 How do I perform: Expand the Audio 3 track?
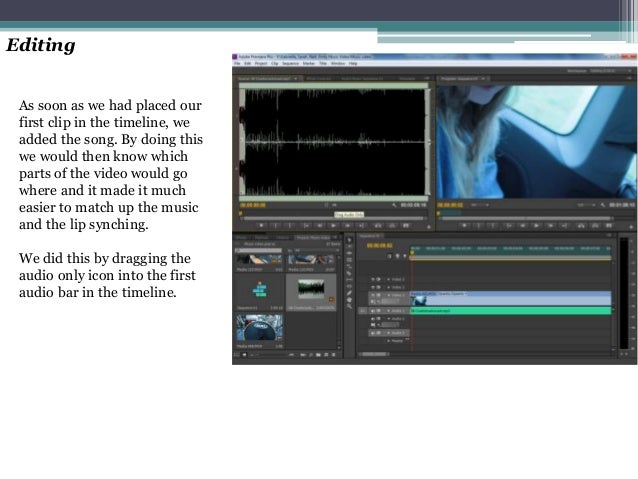[x=388, y=333]
